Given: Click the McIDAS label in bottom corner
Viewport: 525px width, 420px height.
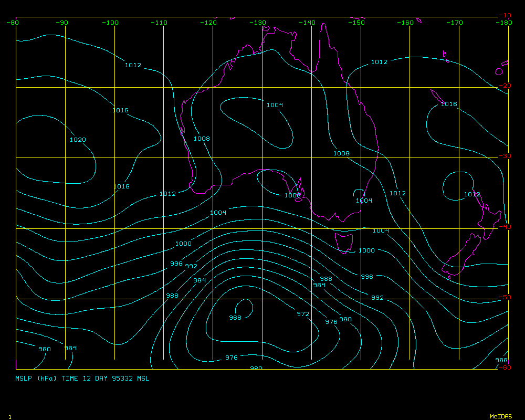Looking at the screenshot, I should coord(501,416).
